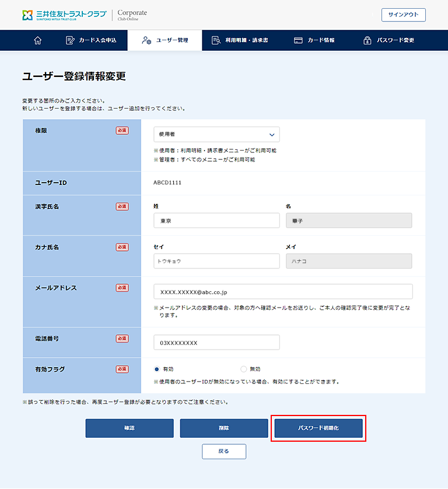Click the note starting ※管理者
This screenshot has width=448, height=489.
(x=204, y=160)
